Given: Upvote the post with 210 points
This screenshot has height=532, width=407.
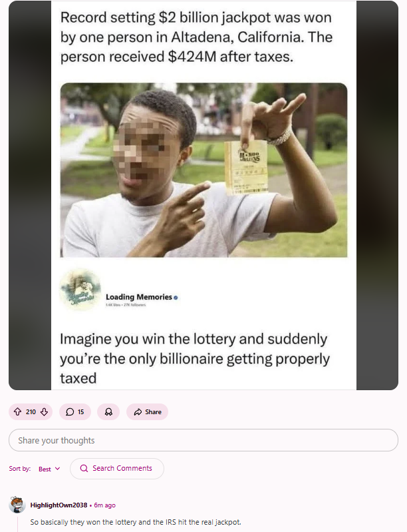Looking at the screenshot, I should tap(17, 412).
